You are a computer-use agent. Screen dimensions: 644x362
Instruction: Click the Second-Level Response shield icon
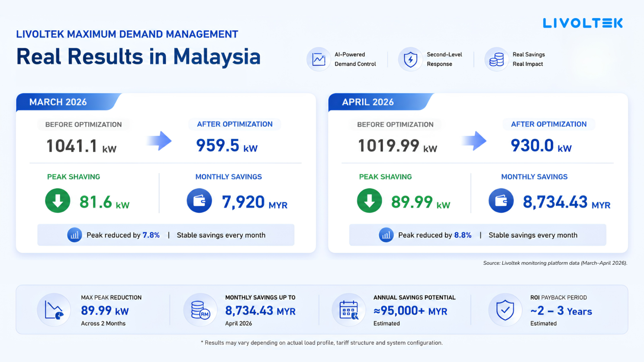[410, 59]
